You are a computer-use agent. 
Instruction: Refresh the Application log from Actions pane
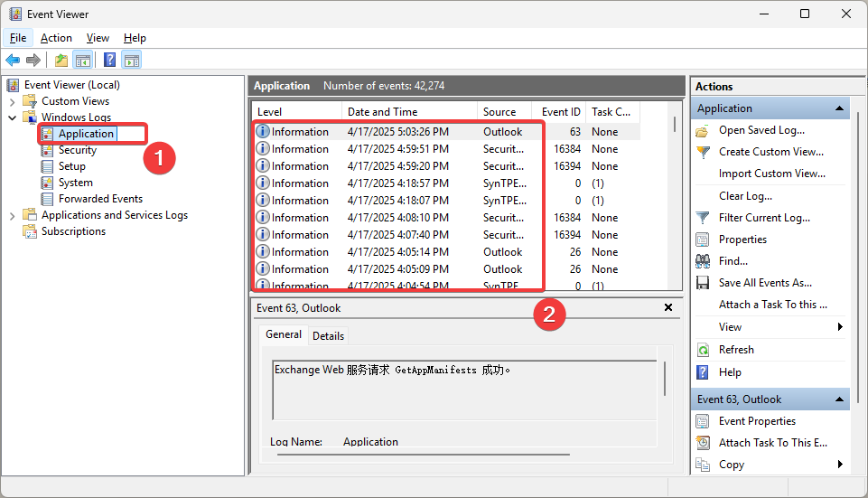click(736, 350)
